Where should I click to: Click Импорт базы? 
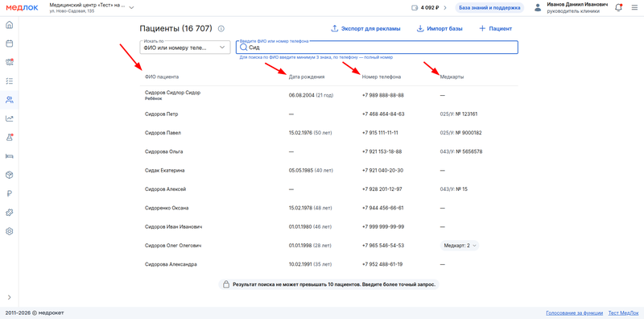[x=440, y=29]
